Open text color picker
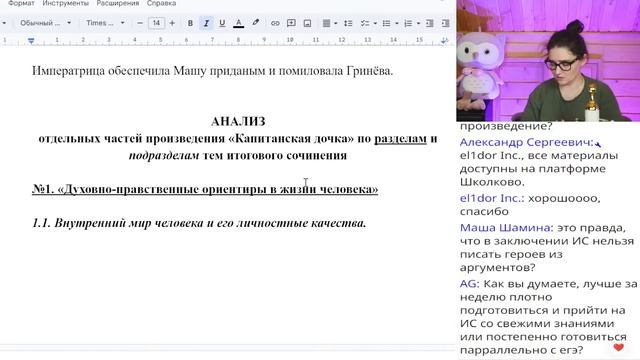This screenshot has width=640, height=360. [x=238, y=23]
